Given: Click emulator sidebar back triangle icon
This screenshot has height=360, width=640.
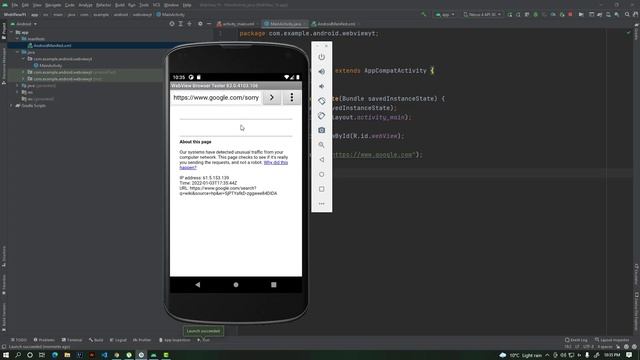Looking at the screenshot, I should (x=322, y=160).
